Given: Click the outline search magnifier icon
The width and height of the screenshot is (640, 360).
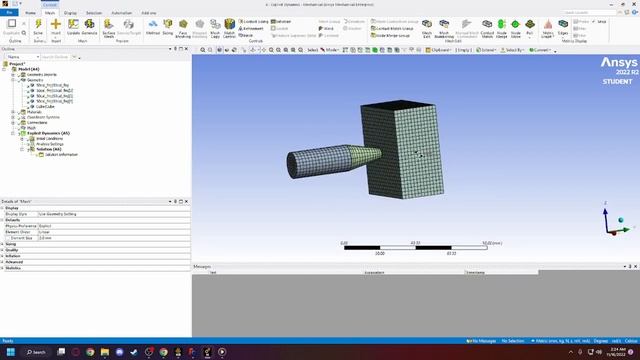Looking at the screenshot, I should (x=24, y=33).
